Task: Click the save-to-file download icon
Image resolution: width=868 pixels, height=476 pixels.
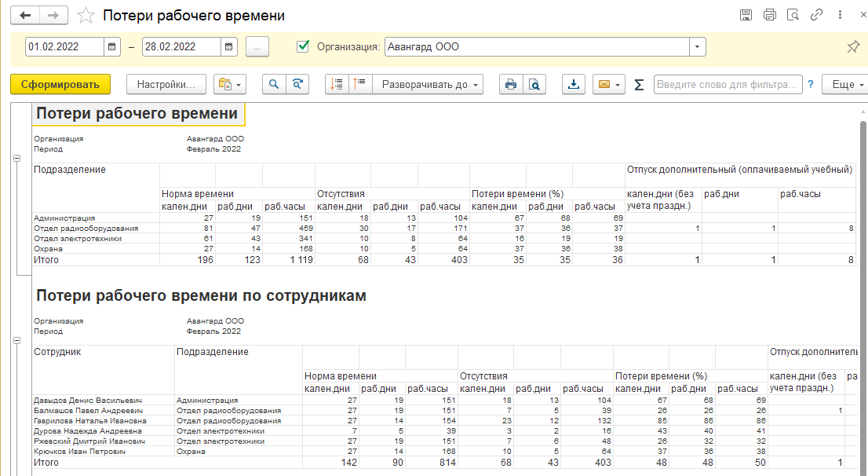Action: (x=574, y=85)
